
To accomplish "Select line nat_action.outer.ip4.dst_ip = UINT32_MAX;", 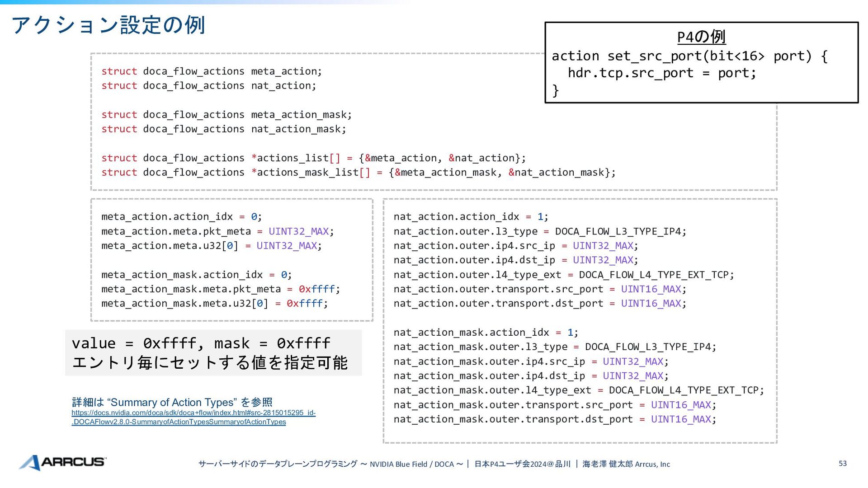I will pos(516,260).
